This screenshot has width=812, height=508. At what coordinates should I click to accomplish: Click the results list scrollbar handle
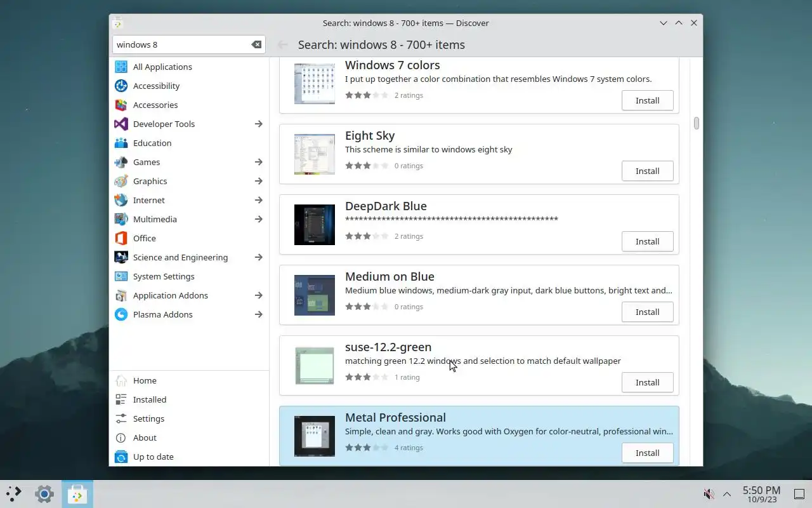[x=697, y=123]
